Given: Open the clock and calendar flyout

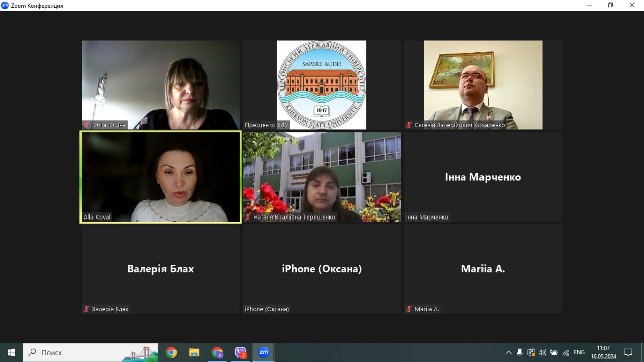Looking at the screenshot, I should pyautogui.click(x=603, y=352).
